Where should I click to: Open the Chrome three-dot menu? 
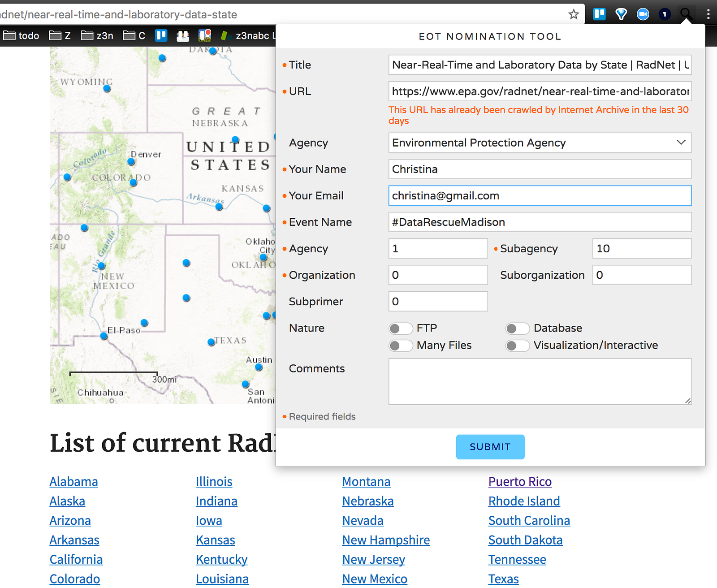point(708,14)
